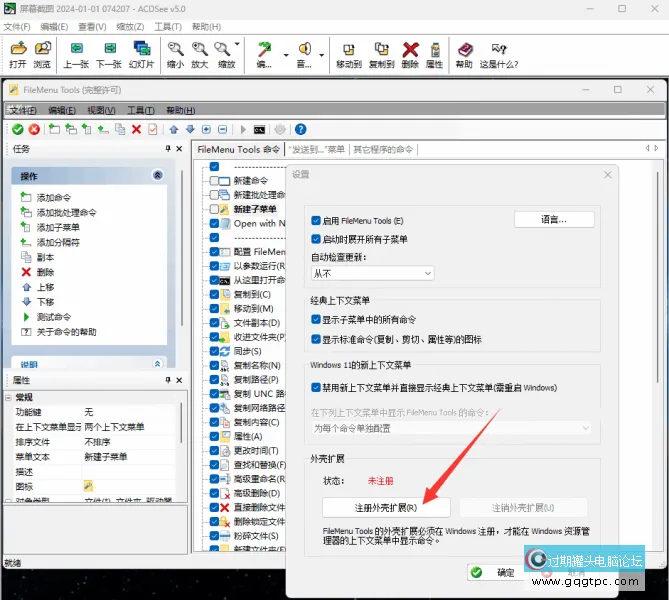This screenshot has height=600, width=669.
Task: Toggle disable new Windows 11 context menu checkbox
Action: point(316,387)
